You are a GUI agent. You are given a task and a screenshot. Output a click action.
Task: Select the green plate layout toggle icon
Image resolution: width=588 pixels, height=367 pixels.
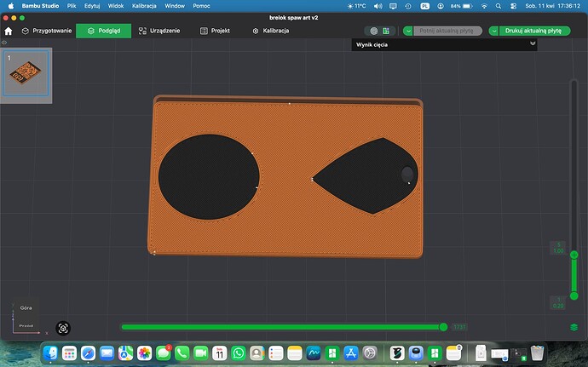click(x=386, y=32)
